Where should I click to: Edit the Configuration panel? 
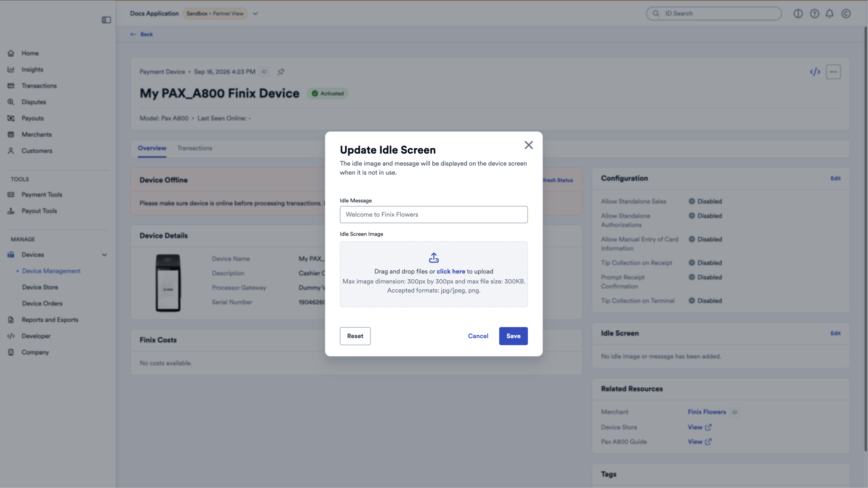835,178
